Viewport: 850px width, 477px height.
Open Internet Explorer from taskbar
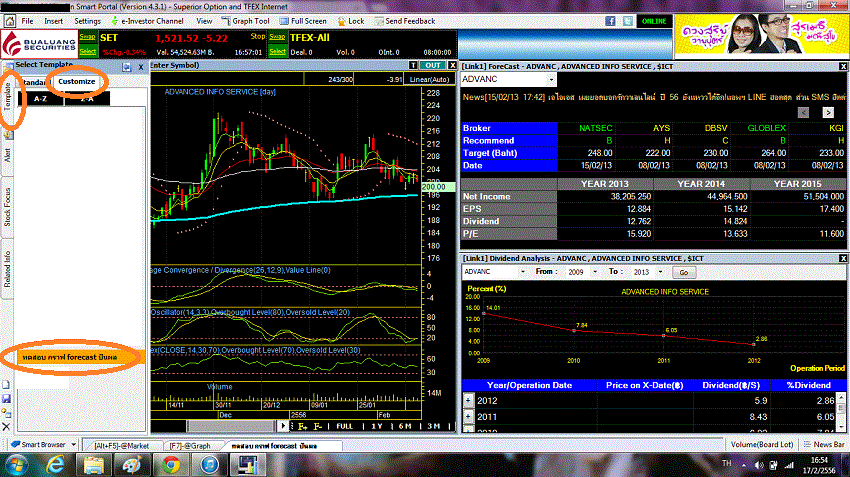pyautogui.click(x=55, y=465)
